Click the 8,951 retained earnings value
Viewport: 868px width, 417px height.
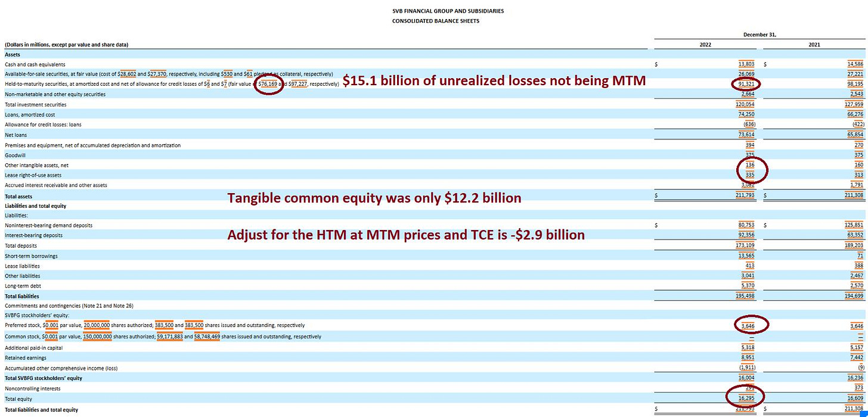click(748, 357)
